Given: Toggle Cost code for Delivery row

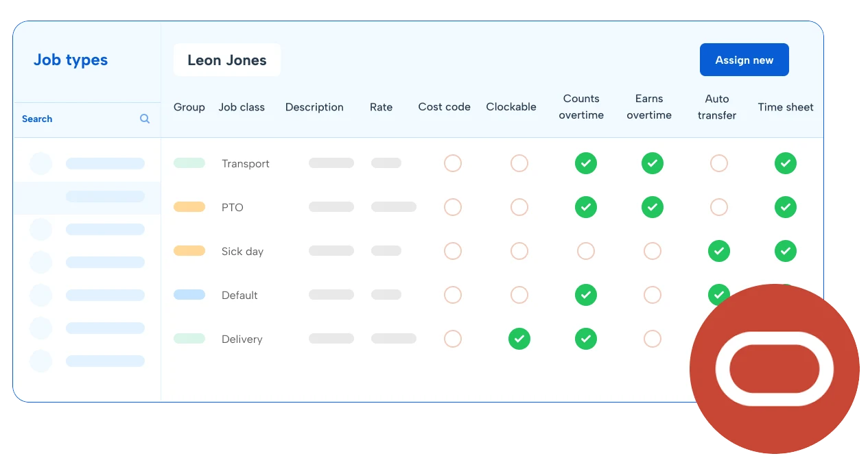Looking at the screenshot, I should [453, 339].
